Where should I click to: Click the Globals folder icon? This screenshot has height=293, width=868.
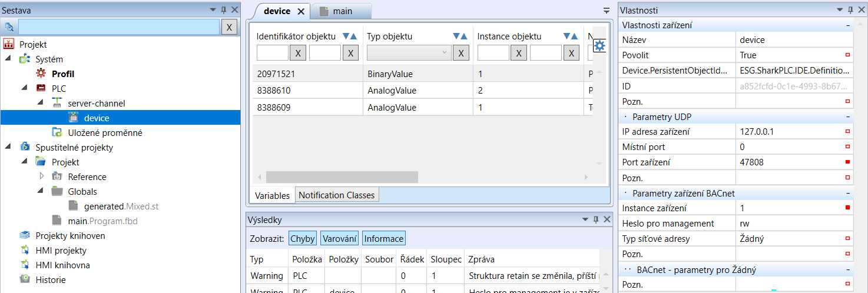(57, 192)
